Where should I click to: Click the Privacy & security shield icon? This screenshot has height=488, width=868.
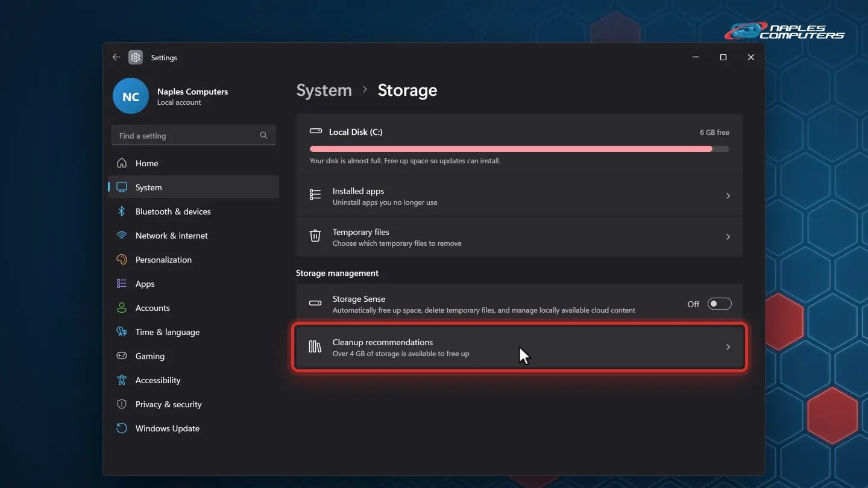click(122, 404)
